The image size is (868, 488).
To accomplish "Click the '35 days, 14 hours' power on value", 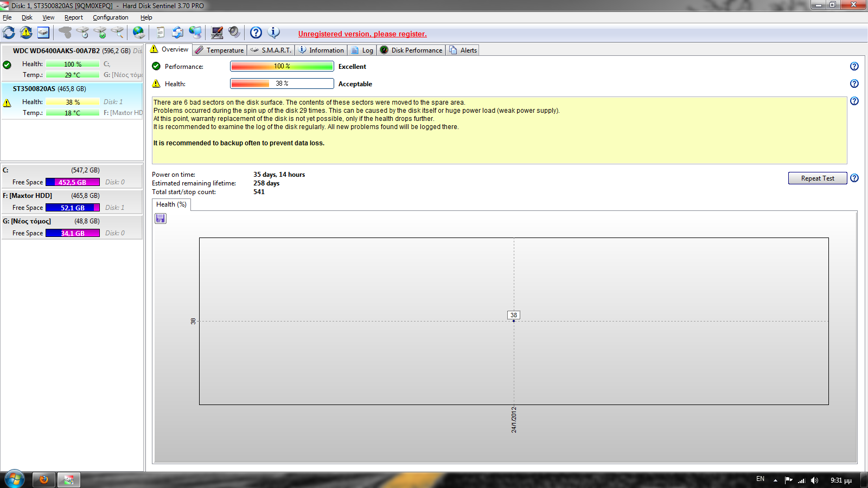I will [x=279, y=175].
